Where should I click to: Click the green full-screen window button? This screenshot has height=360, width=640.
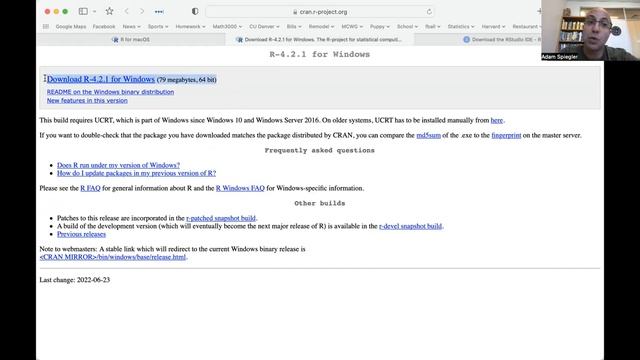pyautogui.click(x=65, y=11)
